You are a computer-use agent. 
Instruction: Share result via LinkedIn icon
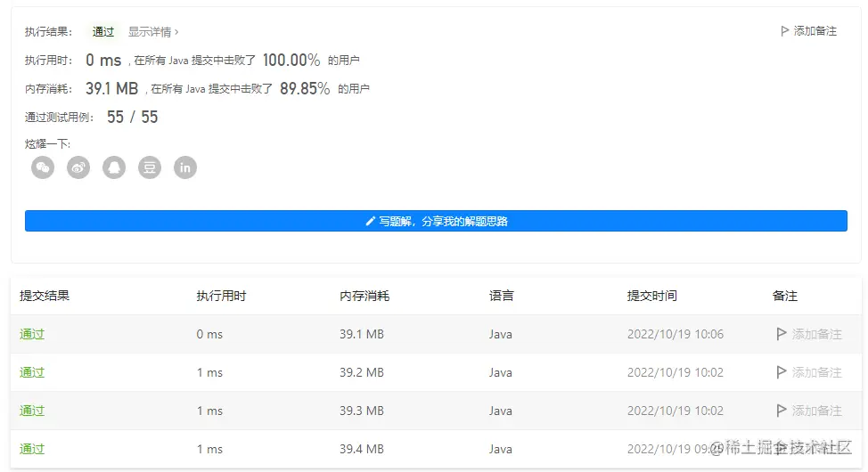click(x=185, y=167)
